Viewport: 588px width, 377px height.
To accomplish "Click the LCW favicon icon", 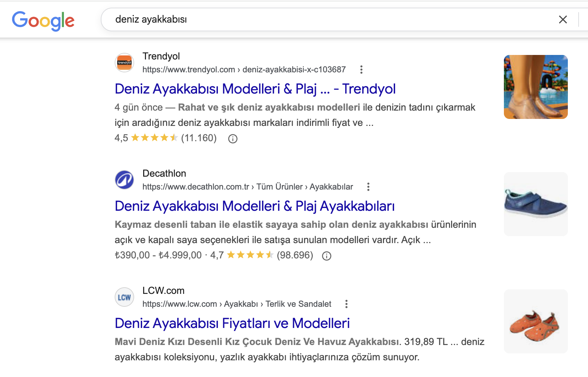I will coord(124,297).
